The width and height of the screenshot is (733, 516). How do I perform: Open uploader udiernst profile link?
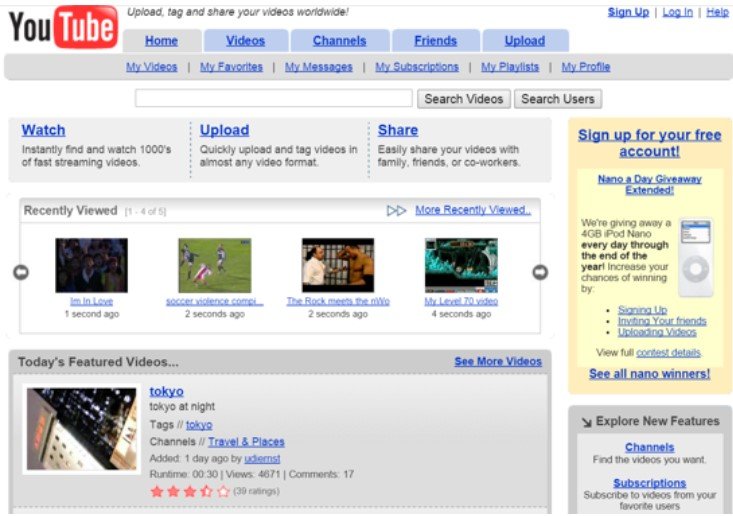(262, 459)
